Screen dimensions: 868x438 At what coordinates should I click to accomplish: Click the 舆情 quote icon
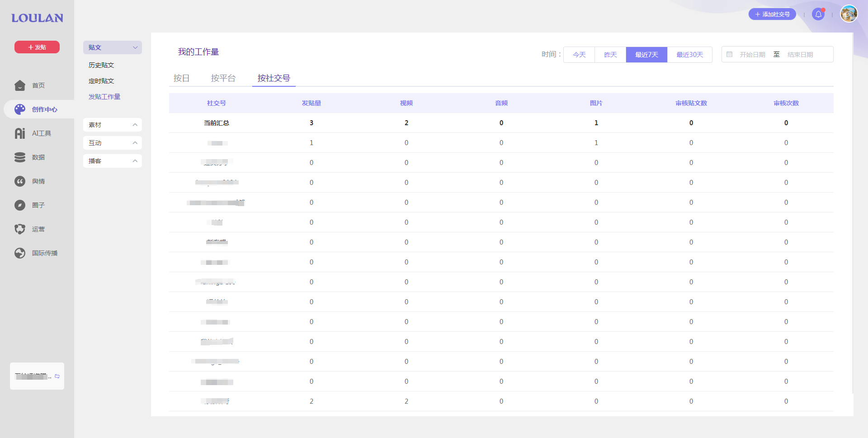20,181
